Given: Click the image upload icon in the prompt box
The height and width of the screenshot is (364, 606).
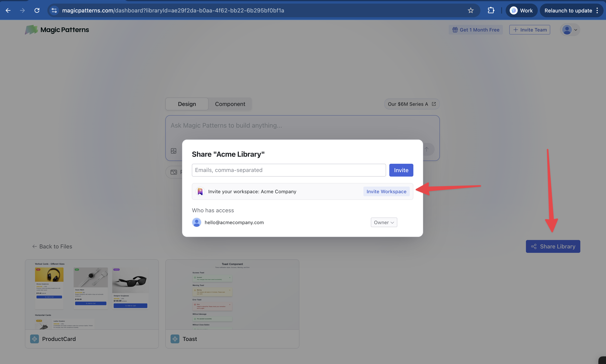Looking at the screenshot, I should point(174,151).
